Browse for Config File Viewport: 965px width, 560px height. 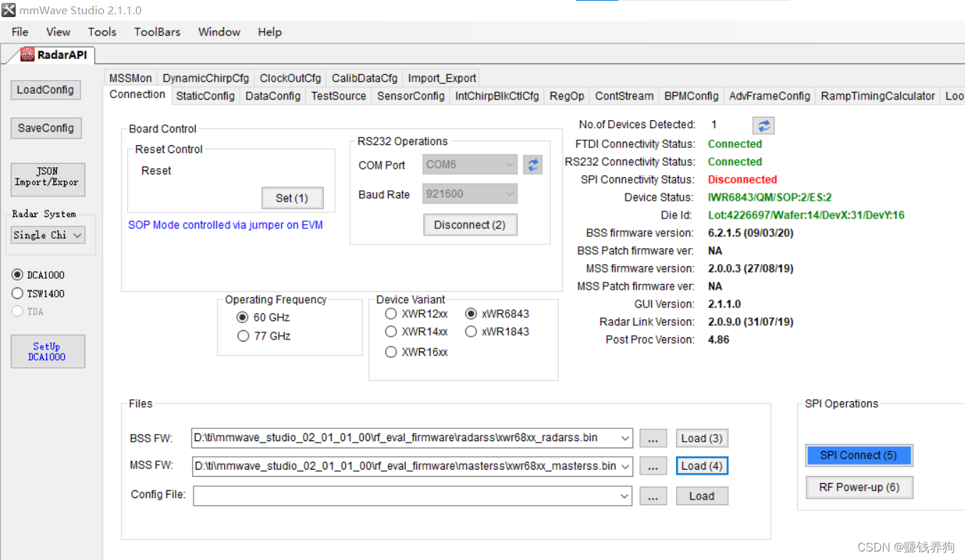[653, 496]
